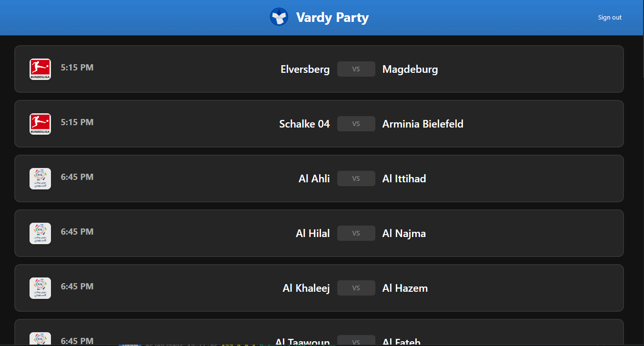Click Saudi league icon for Al Hilal match
This screenshot has height=346, width=644.
coord(40,233)
